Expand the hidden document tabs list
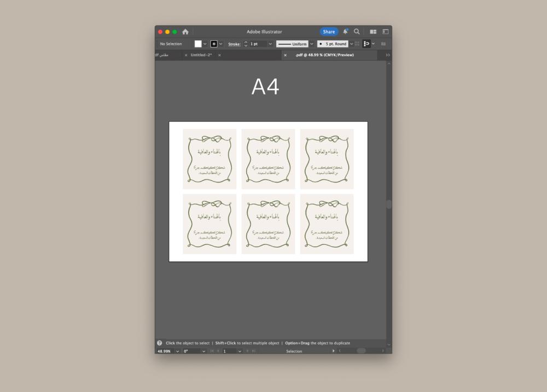 pyautogui.click(x=388, y=55)
